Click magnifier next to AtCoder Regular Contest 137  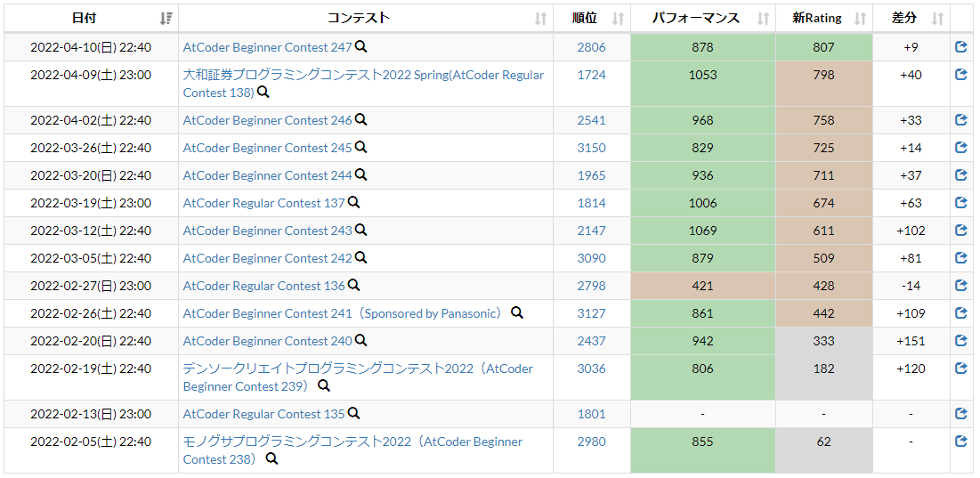click(x=353, y=202)
